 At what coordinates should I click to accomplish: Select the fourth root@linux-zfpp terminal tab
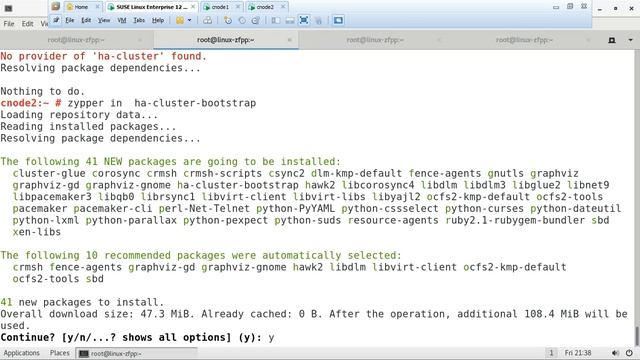coord(524,40)
